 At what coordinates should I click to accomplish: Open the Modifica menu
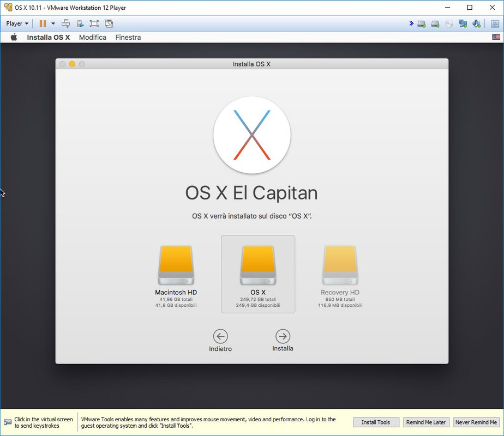pos(93,37)
